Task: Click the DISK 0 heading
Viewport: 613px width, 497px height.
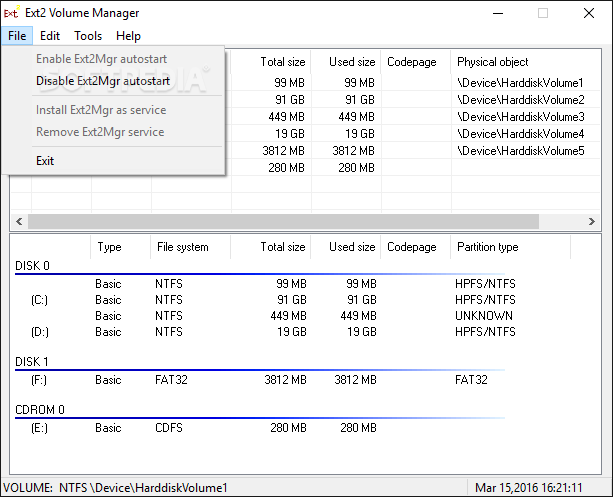Action: point(32,266)
